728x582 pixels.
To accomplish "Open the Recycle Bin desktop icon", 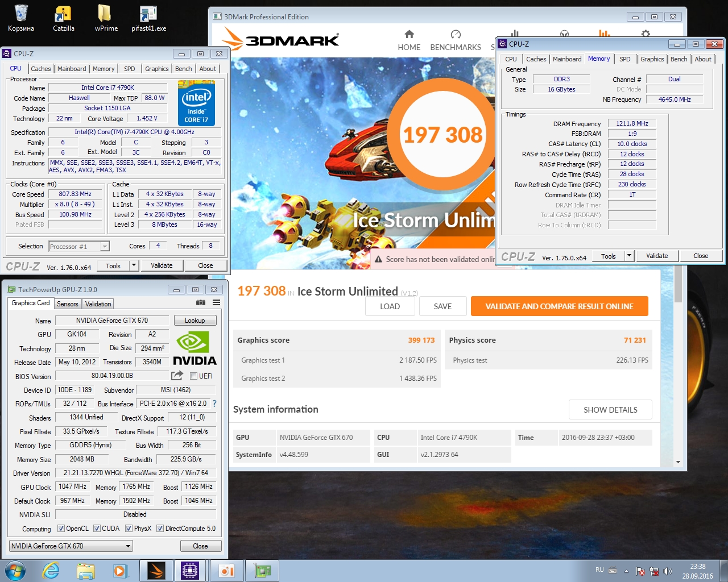I will (21, 18).
